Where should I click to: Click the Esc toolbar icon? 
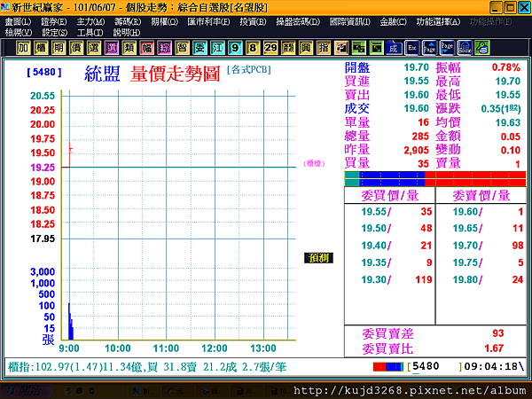pyautogui.click(x=412, y=48)
